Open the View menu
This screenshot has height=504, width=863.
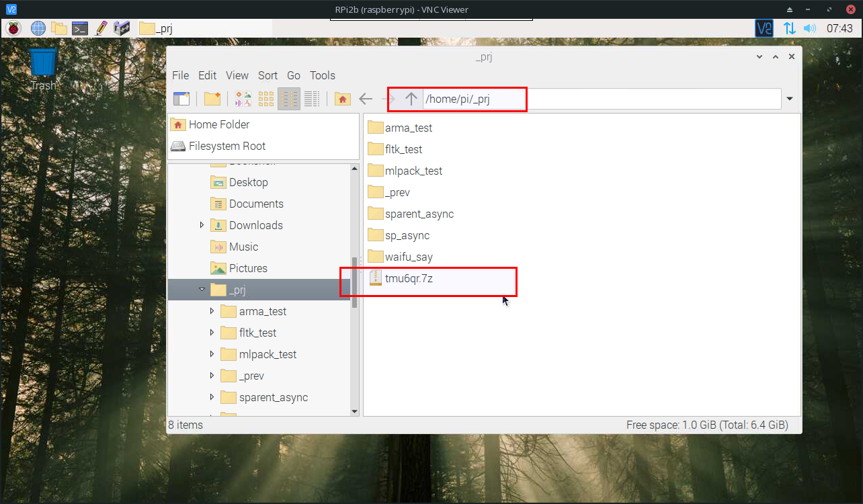237,75
